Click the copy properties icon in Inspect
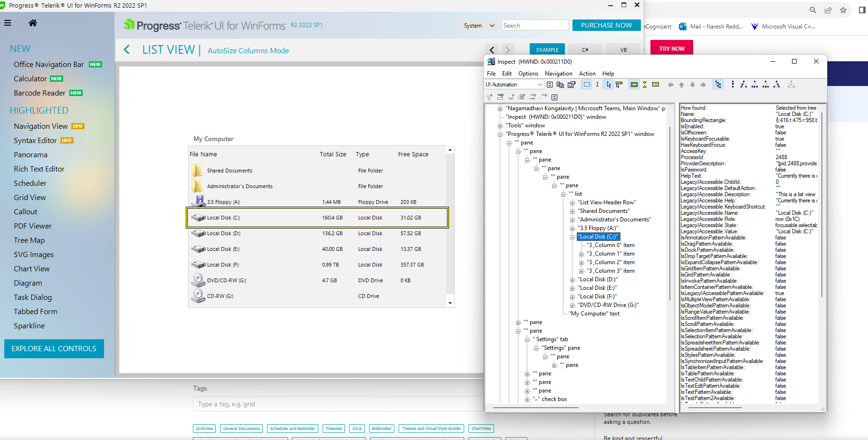Image resolution: width=868 pixels, height=440 pixels. 561,84
